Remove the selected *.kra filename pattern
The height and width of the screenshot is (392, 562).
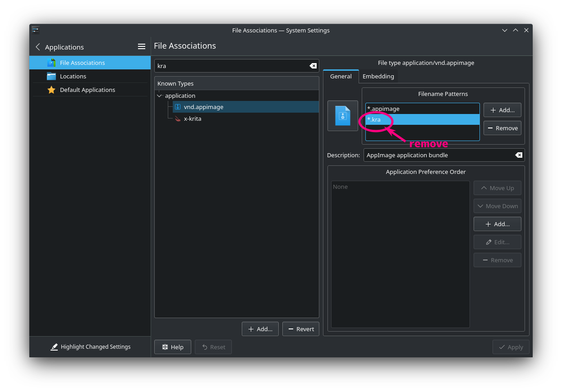pos(502,128)
